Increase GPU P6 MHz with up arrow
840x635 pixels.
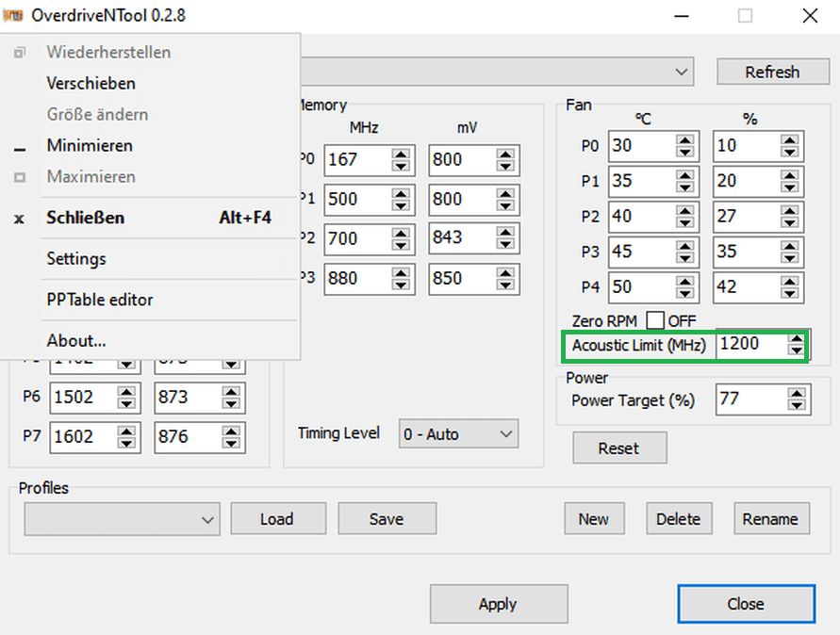click(x=126, y=391)
